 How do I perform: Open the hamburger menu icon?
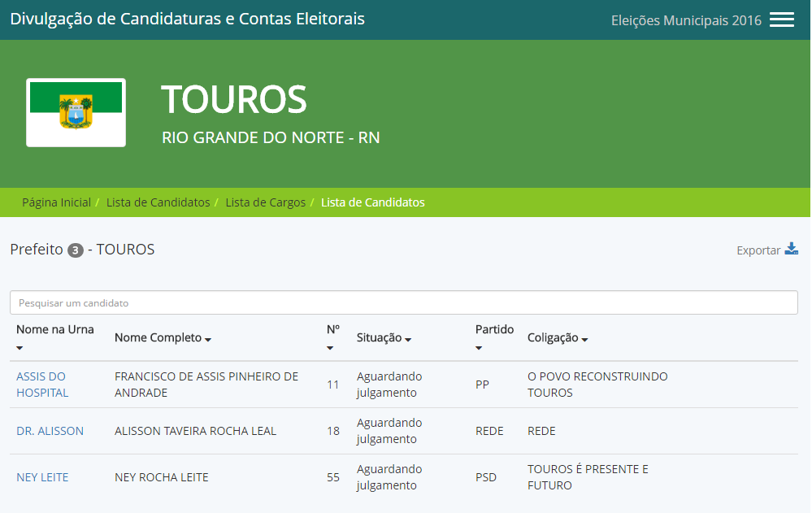tap(781, 20)
